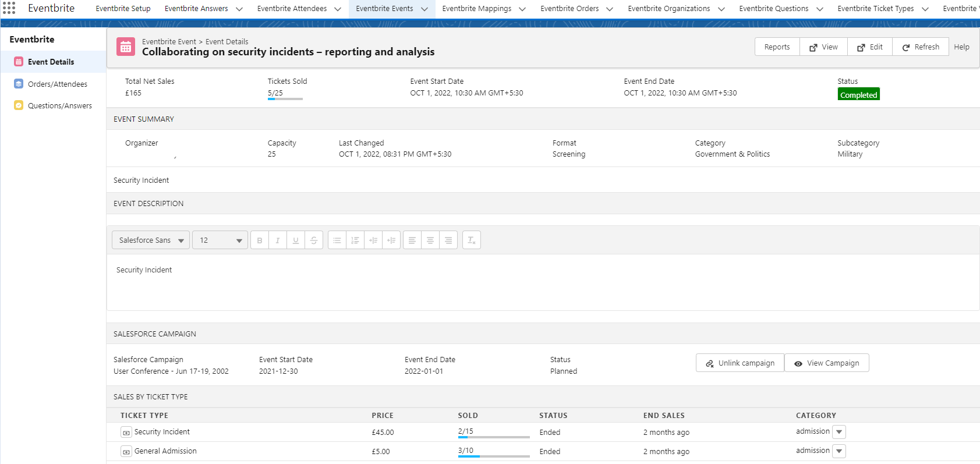Click the remove formatting icon

pyautogui.click(x=472, y=240)
